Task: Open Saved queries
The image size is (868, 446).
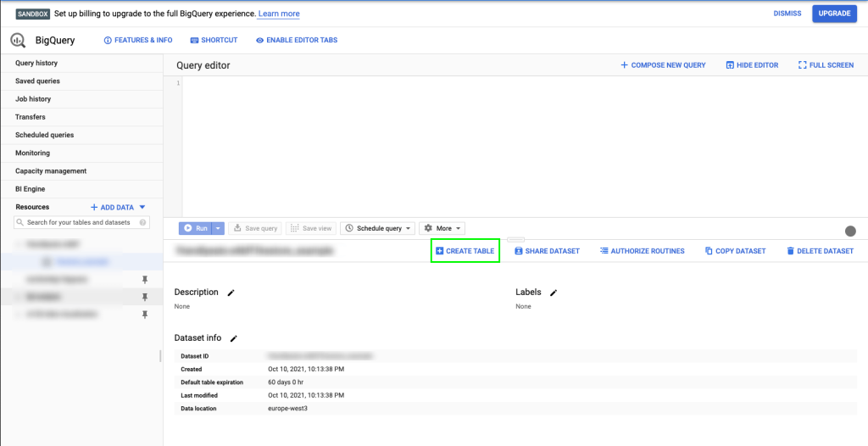Action: click(x=82, y=81)
